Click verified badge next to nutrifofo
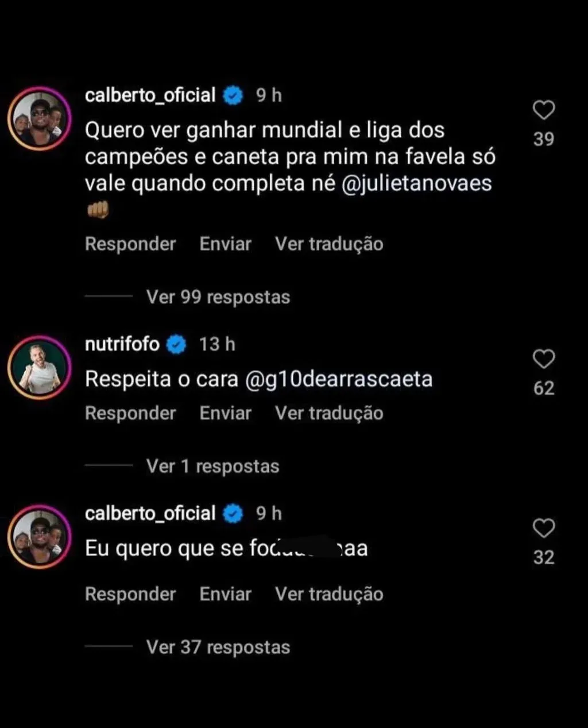This screenshot has height=728, width=588. coord(176,345)
